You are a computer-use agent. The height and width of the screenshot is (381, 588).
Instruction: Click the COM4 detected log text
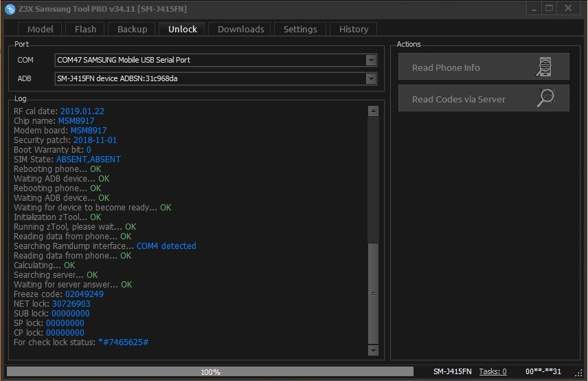pos(166,246)
